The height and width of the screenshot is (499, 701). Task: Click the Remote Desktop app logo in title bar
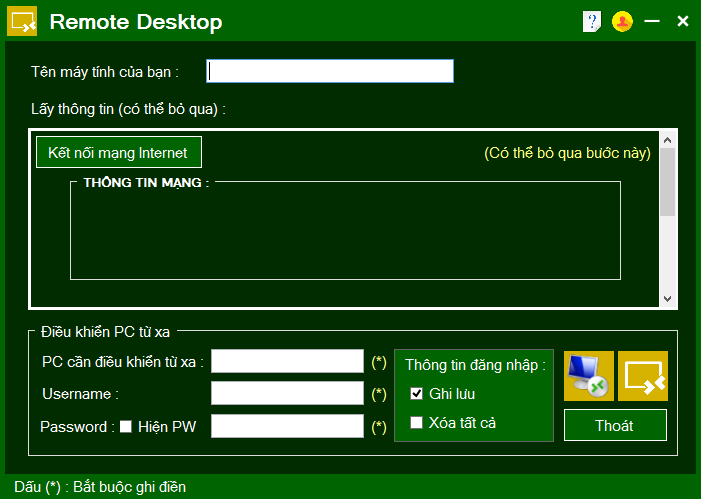click(x=23, y=21)
